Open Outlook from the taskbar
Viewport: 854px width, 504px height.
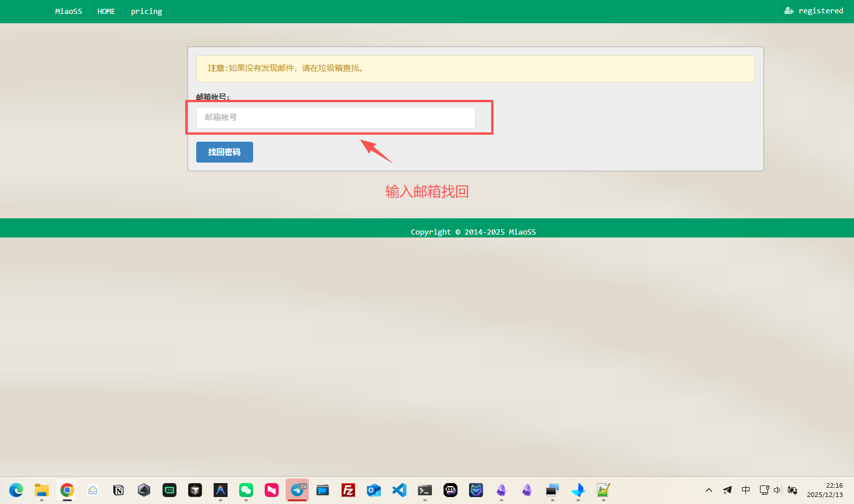[374, 490]
